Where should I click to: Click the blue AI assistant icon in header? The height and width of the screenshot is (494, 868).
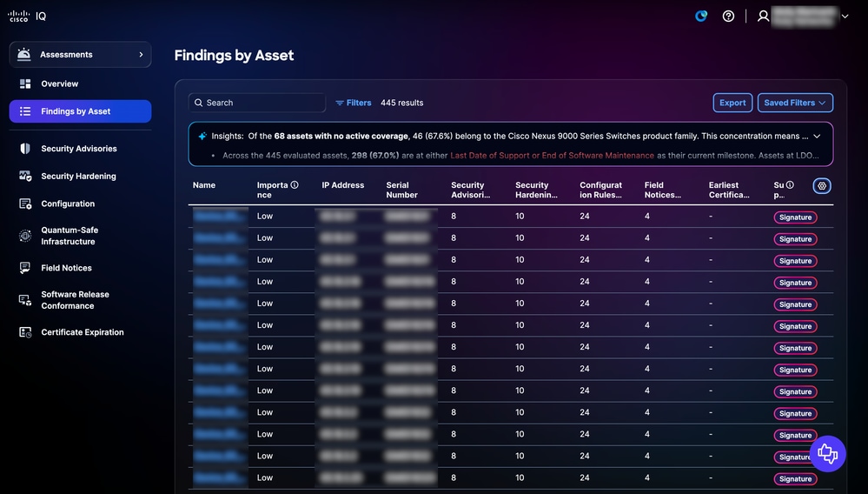[x=701, y=16]
